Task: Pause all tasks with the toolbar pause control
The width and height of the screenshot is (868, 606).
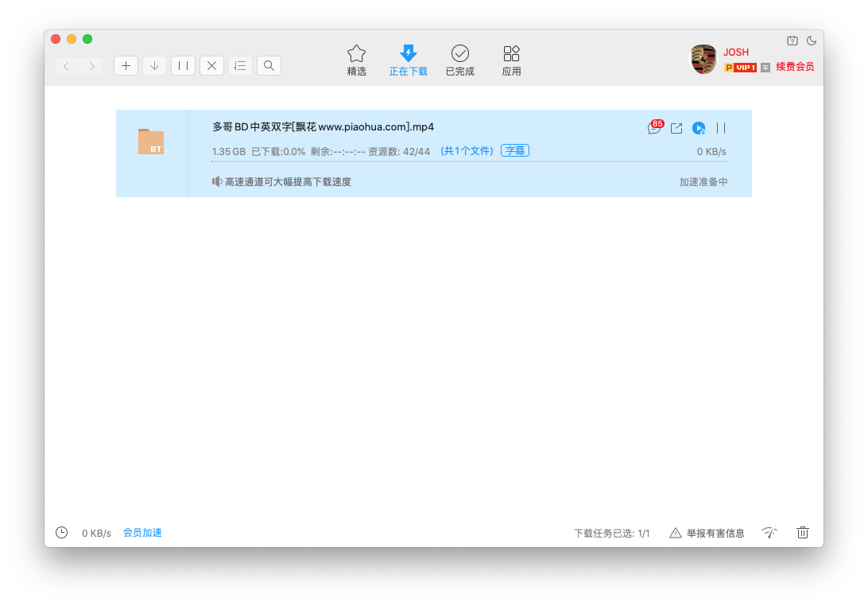Action: coord(183,65)
